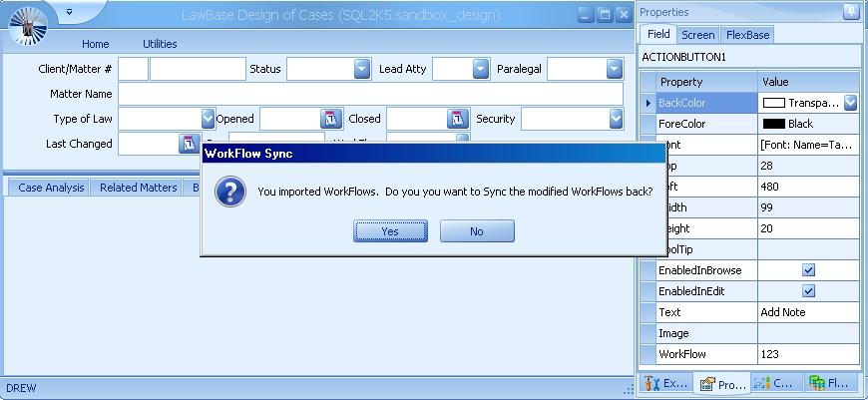Screen dimensions: 868x400
Task: Close the LawBase Design window
Action: [624, 15]
